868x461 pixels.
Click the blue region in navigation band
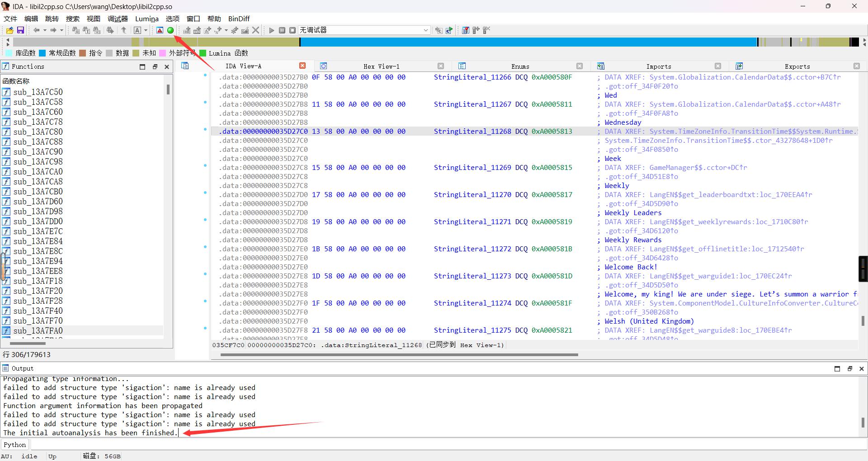click(x=528, y=42)
